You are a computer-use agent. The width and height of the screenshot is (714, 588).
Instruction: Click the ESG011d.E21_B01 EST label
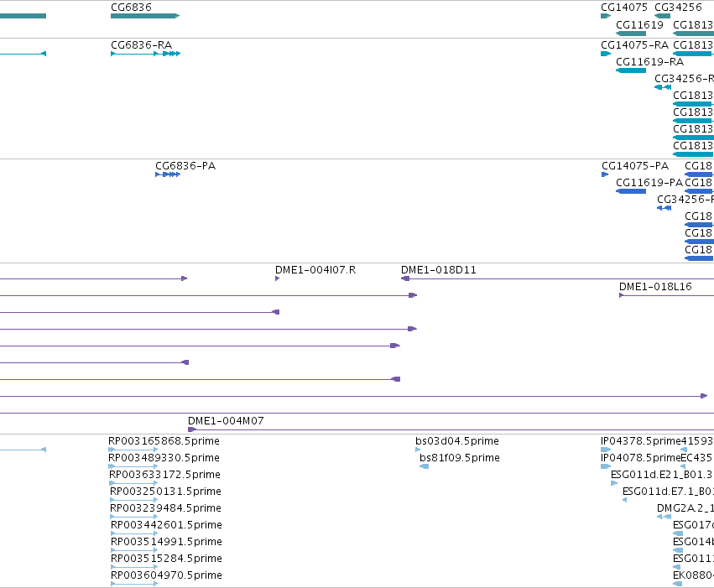[x=662, y=475]
